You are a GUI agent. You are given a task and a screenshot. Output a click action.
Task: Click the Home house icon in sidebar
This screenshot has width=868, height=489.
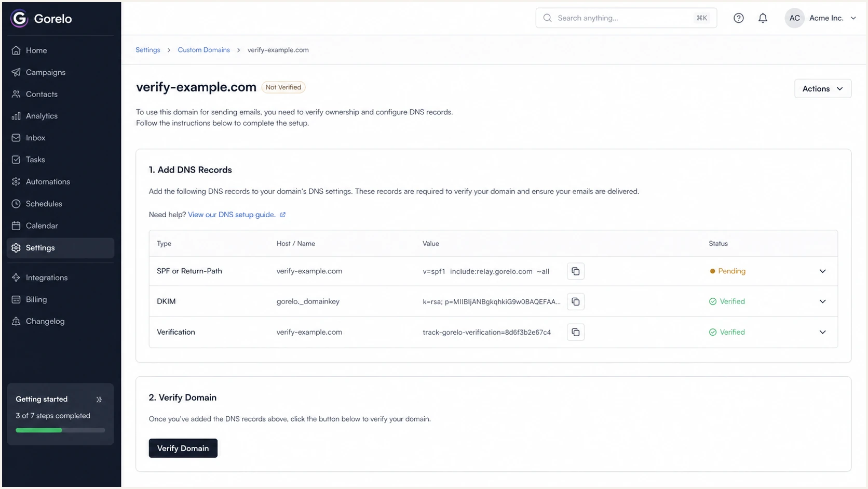point(16,50)
